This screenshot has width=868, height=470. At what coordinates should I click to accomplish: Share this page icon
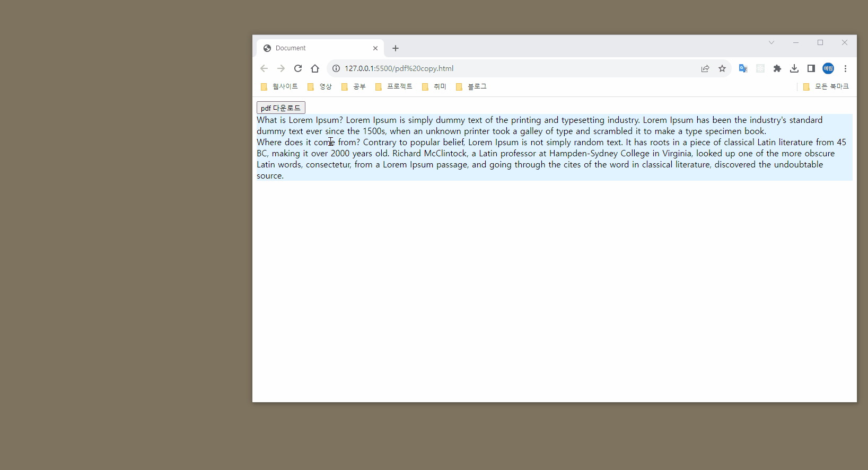705,68
